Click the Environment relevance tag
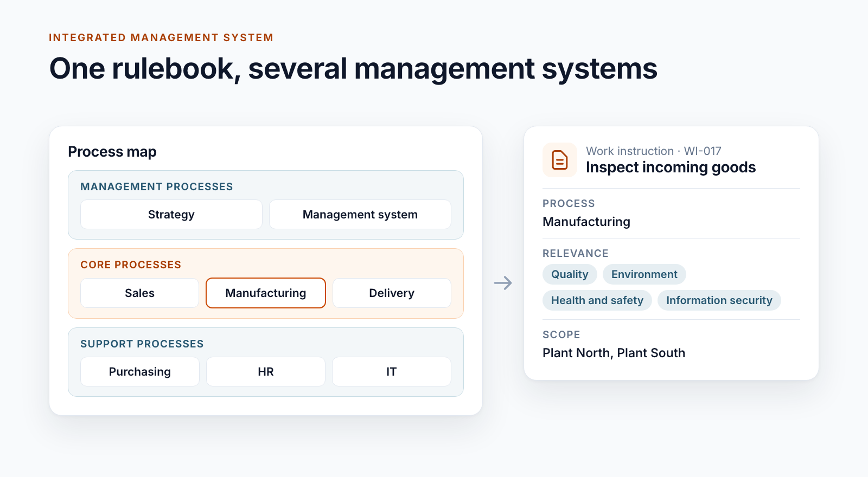Screen dimensions: 868x477 tap(644, 274)
